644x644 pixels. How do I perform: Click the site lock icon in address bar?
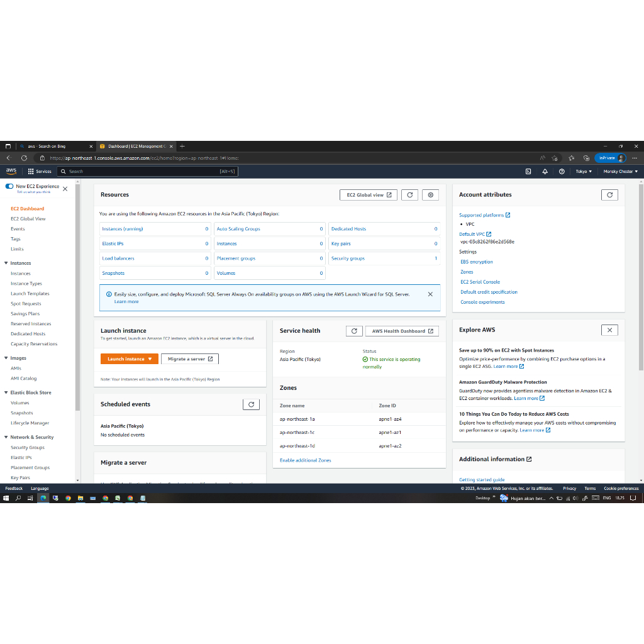42,158
